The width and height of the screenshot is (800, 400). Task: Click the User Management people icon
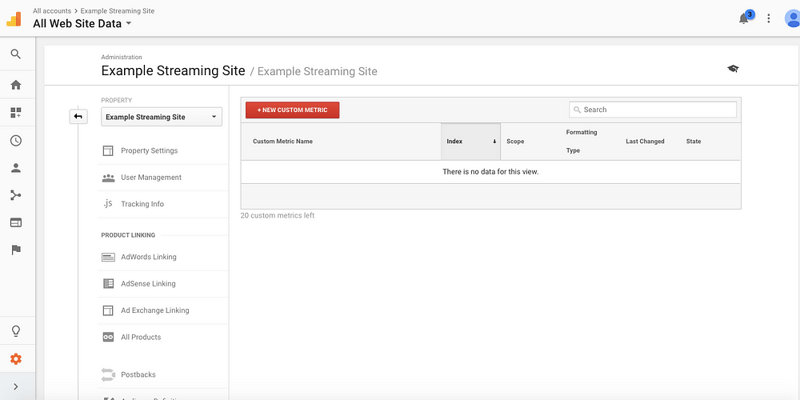[108, 178]
